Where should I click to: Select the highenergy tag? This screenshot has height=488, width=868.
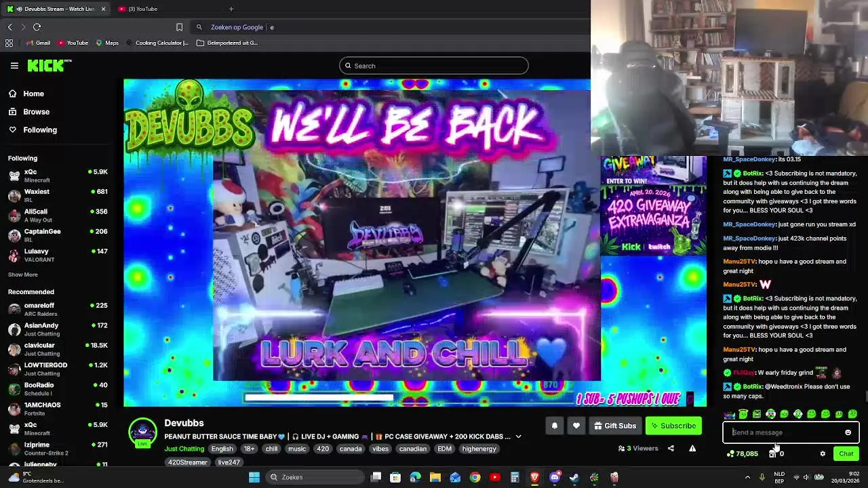tap(479, 449)
